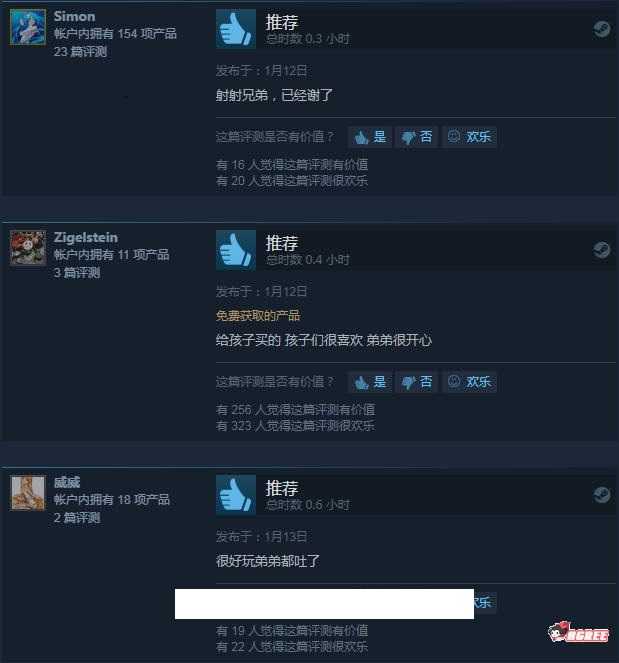
Task: Click thumbs-up icon on 1月13日 review
Action: 236,495
